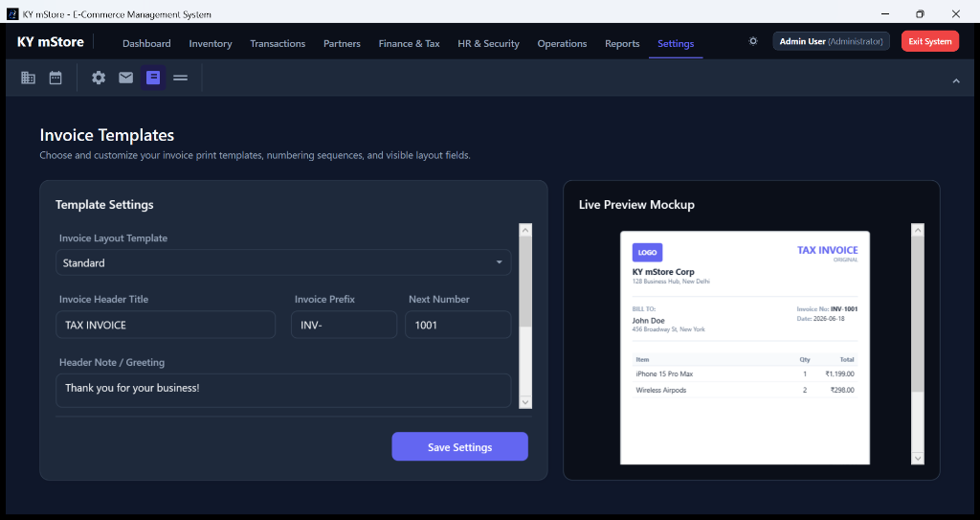This screenshot has height=520, width=980.
Task: Open the Transactions menu
Action: [278, 43]
